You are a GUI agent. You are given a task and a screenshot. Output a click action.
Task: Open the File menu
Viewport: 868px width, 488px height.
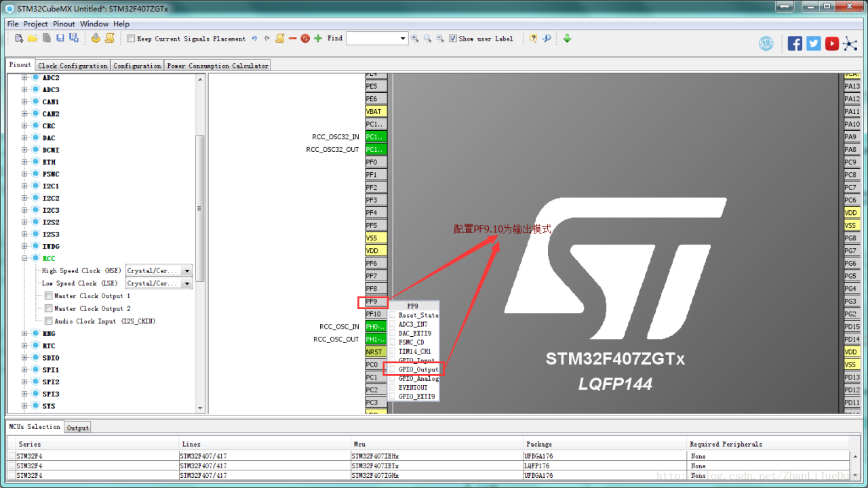pyautogui.click(x=13, y=24)
